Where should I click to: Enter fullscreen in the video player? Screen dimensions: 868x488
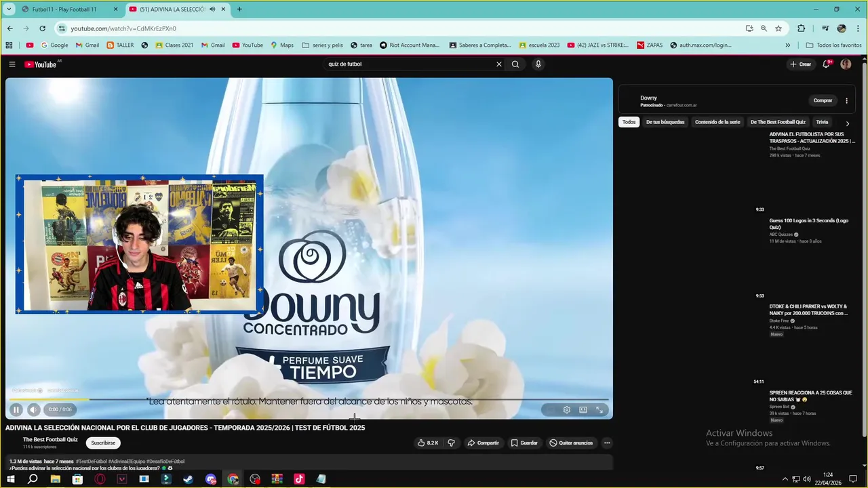(x=599, y=409)
